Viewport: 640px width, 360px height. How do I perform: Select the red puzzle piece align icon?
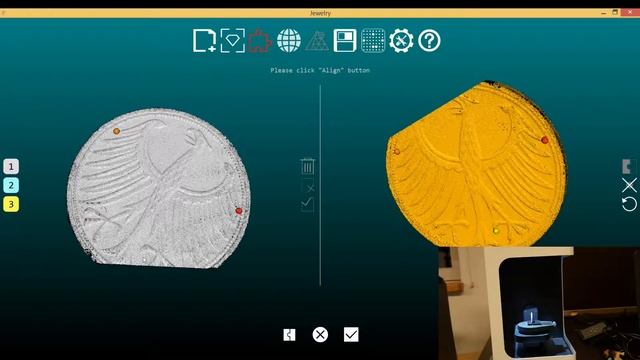point(260,41)
